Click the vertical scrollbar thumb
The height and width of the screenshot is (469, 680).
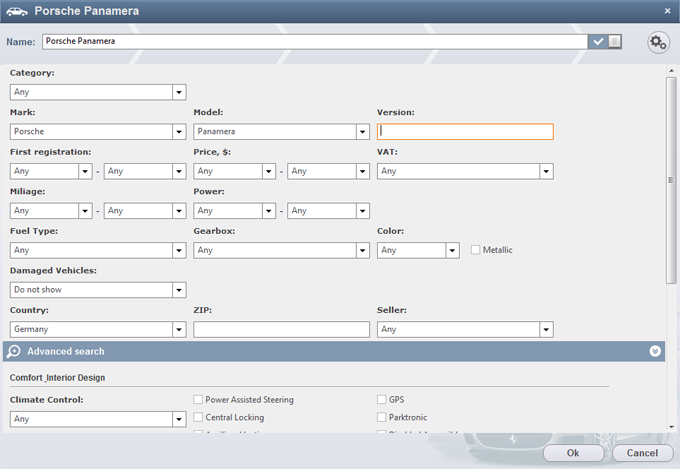[x=671, y=180]
